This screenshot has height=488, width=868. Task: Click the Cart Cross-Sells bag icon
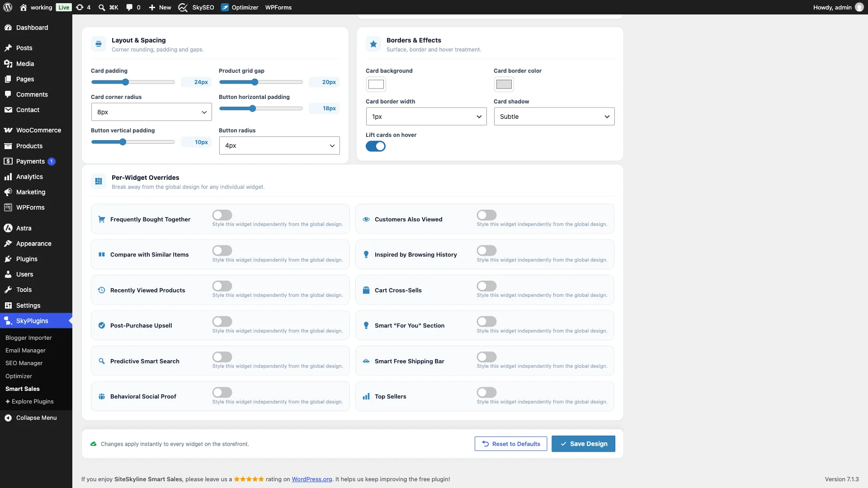point(366,290)
